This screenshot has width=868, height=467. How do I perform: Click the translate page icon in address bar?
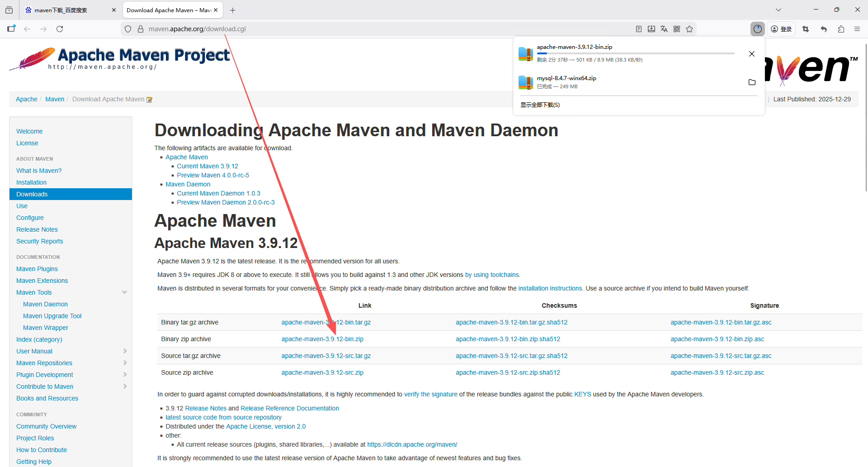(664, 29)
